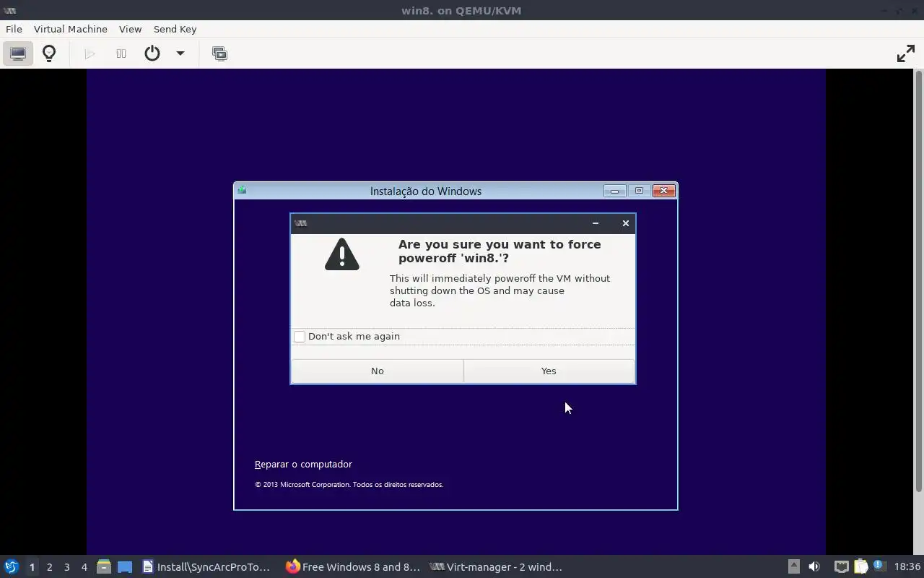
Task: Click No to cancel force poweroff
Action: pos(377,371)
